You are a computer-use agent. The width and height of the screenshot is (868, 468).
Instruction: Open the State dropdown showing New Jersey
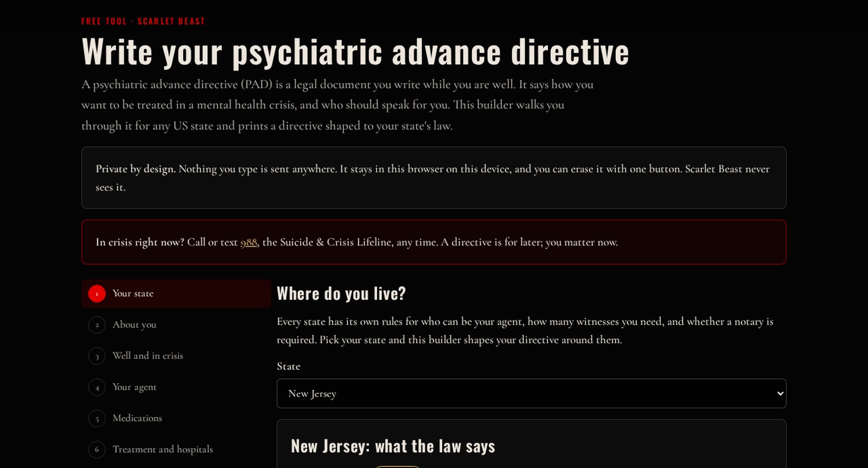[531, 393]
